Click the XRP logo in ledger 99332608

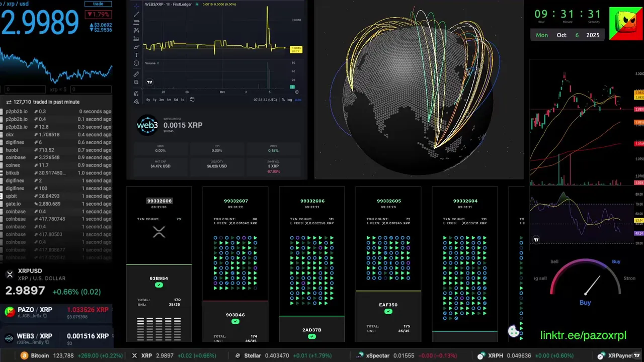[x=159, y=232]
